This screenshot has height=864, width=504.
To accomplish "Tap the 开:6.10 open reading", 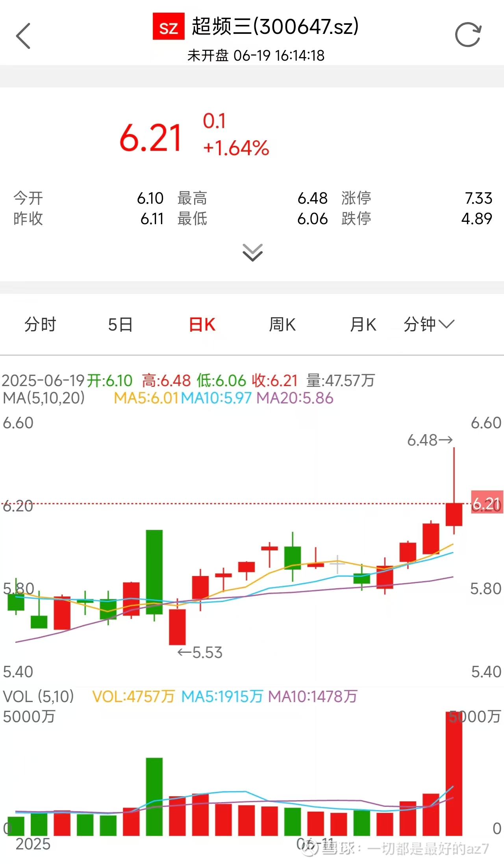I will [109, 381].
